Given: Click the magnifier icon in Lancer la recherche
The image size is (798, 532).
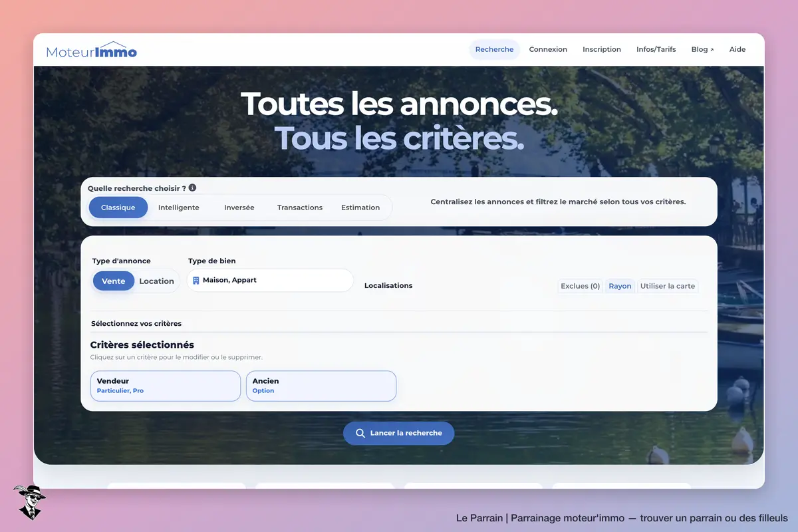Looking at the screenshot, I should click(360, 434).
